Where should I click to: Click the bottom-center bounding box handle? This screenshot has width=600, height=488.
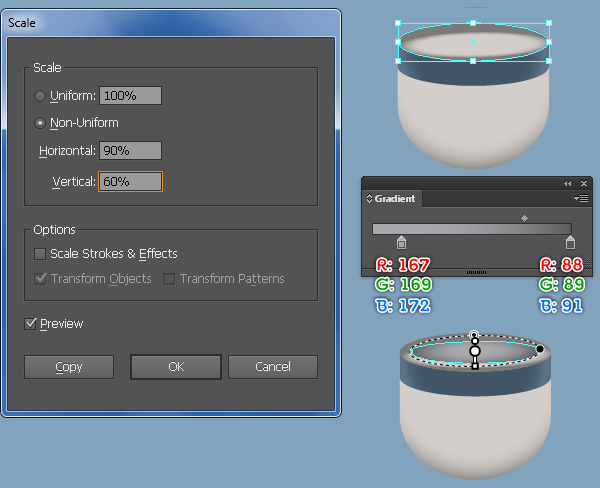point(473,61)
